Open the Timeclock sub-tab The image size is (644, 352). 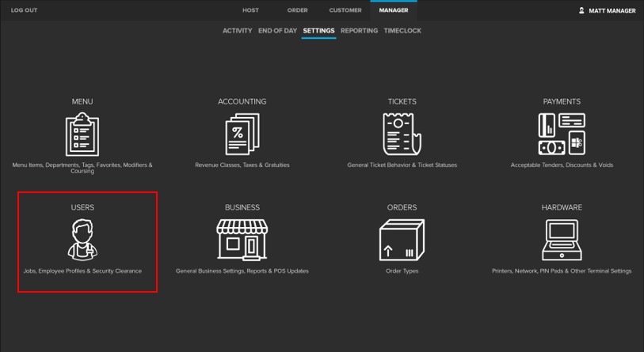click(402, 31)
